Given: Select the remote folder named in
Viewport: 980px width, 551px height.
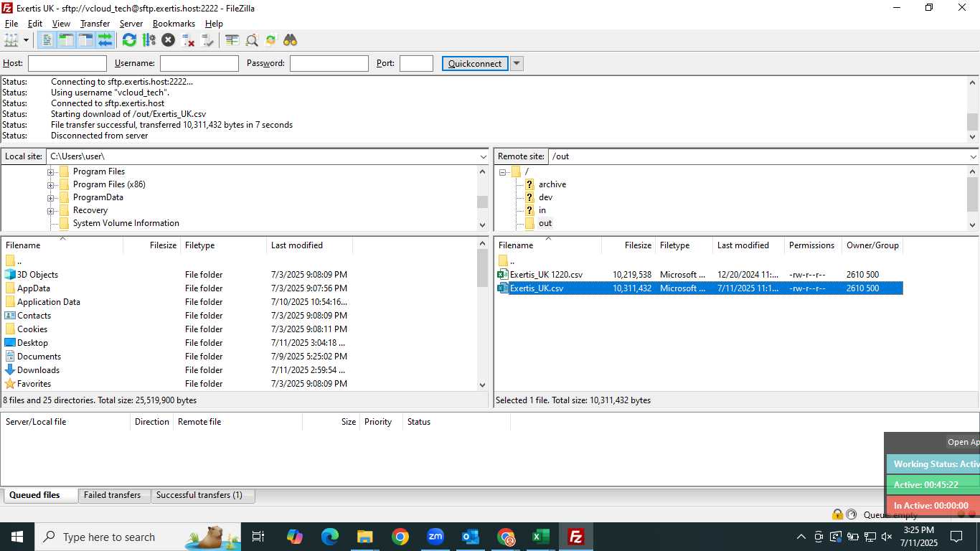Looking at the screenshot, I should (542, 210).
